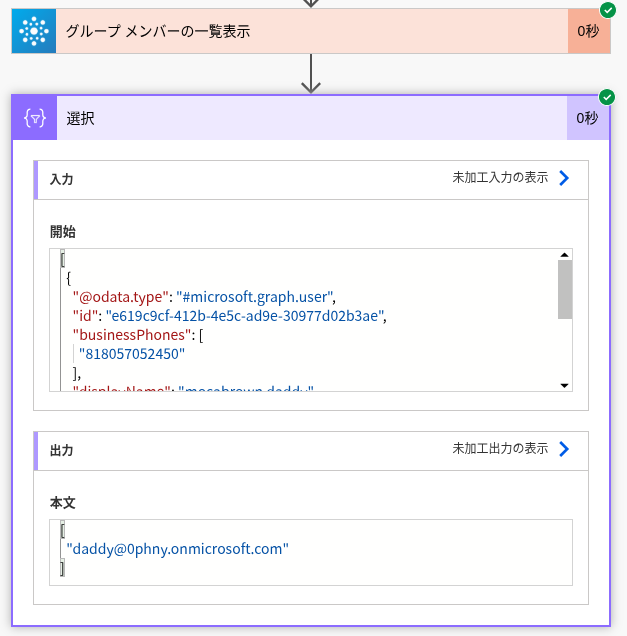Click the 0秒 duration on group members action
The height and width of the screenshot is (636, 627).
[588, 31]
